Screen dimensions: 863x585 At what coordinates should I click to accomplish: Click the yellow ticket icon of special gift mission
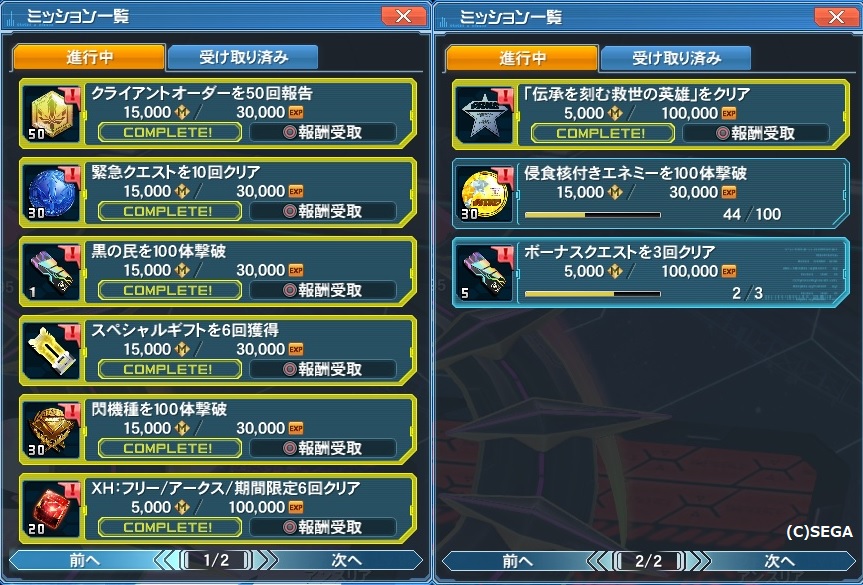51,351
